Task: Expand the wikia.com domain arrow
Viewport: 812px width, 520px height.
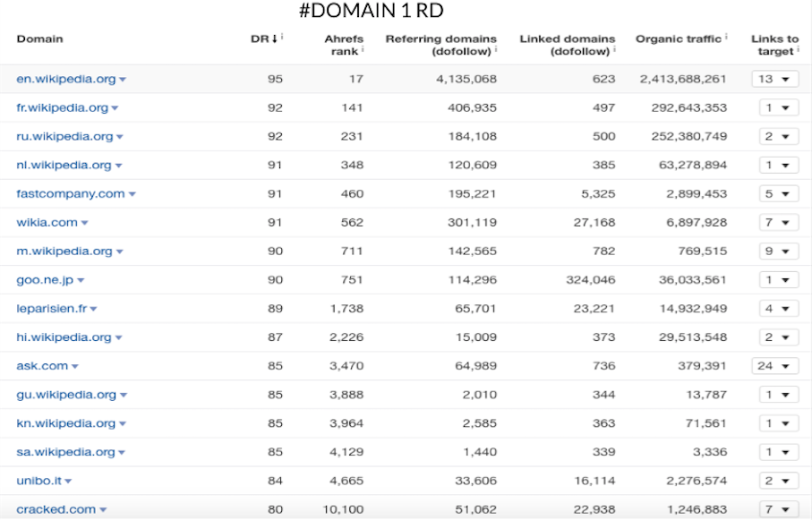Action: (86, 223)
